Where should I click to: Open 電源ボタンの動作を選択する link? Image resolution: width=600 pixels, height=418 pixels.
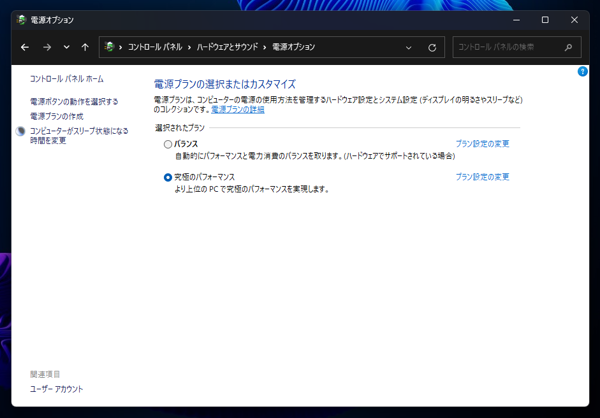tap(74, 101)
